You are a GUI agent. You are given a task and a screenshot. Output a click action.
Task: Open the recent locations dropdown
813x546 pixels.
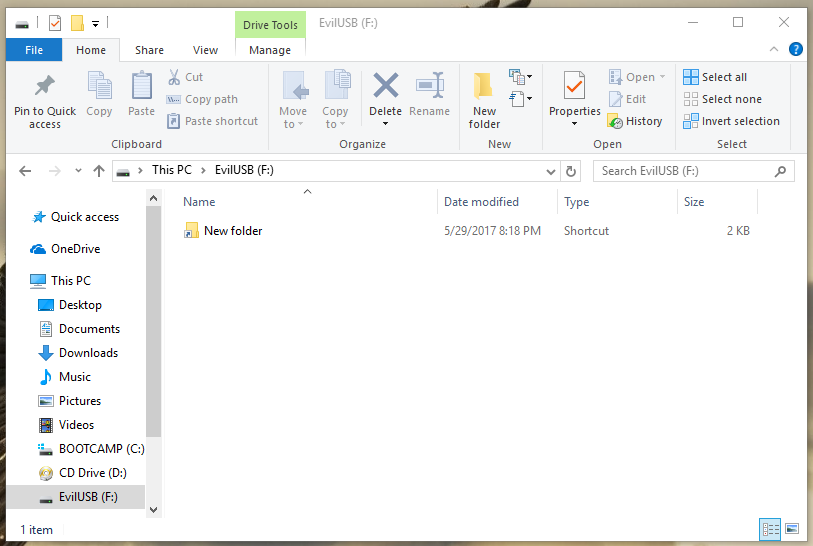coord(78,171)
